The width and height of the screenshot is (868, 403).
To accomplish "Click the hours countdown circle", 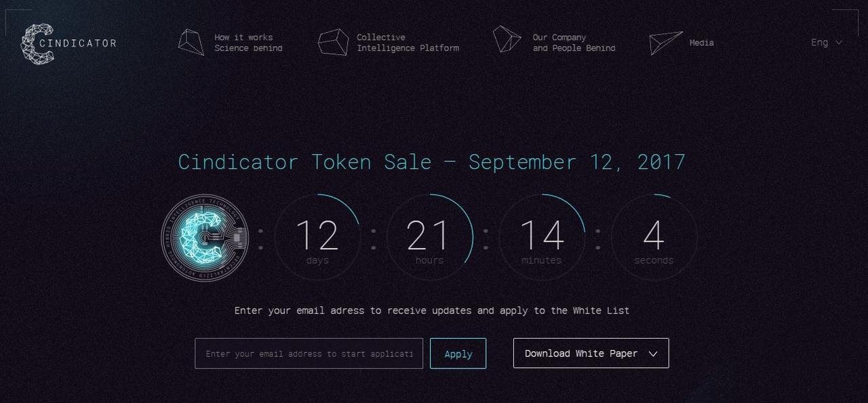I will (x=429, y=238).
